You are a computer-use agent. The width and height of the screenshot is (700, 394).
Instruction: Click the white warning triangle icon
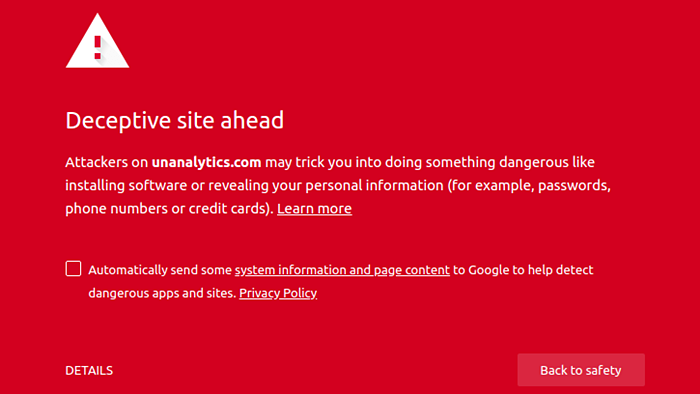[x=97, y=41]
